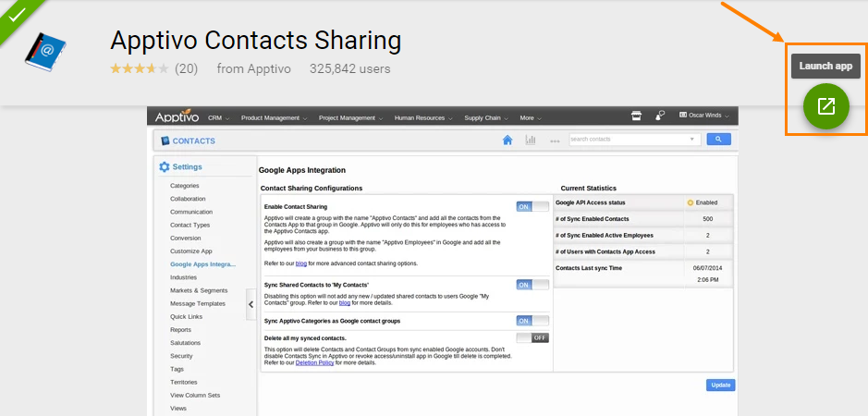Open the Deletion Policy link
This screenshot has width=868, height=416.
[312, 362]
